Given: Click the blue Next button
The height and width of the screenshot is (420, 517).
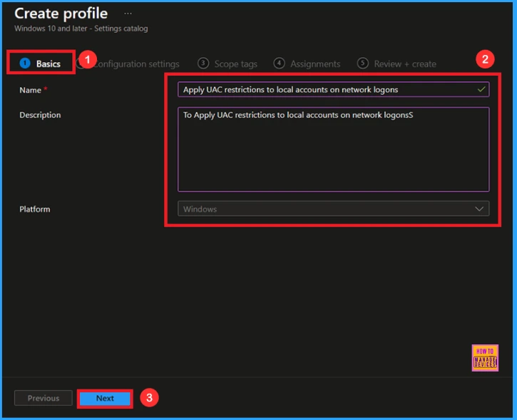Looking at the screenshot, I should 105,398.
